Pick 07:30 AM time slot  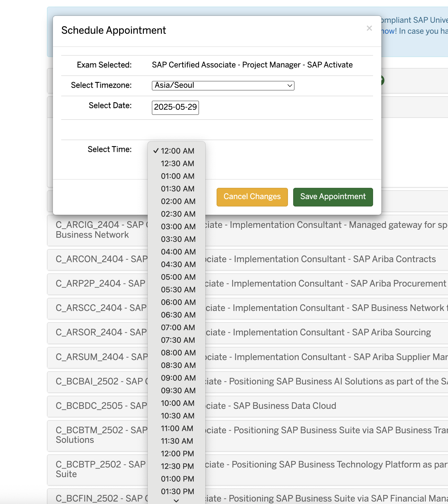[x=177, y=340]
